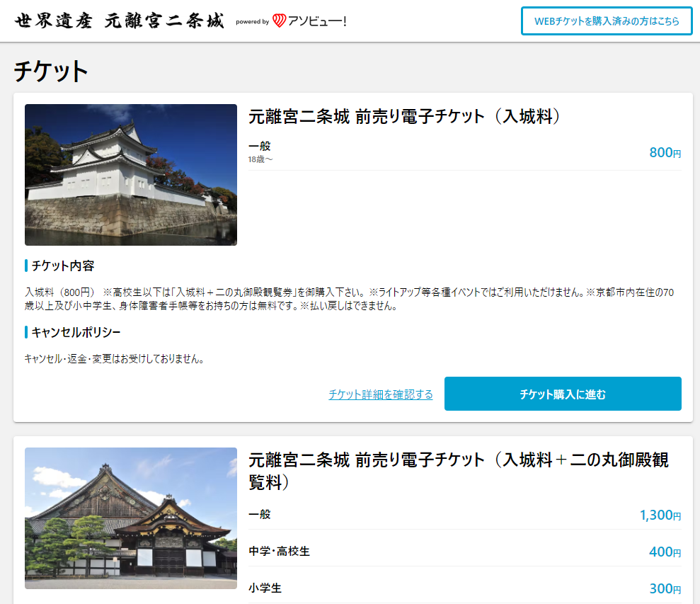
Task: Click the Ninomaru palace photo thumbnail
Action: (x=131, y=518)
